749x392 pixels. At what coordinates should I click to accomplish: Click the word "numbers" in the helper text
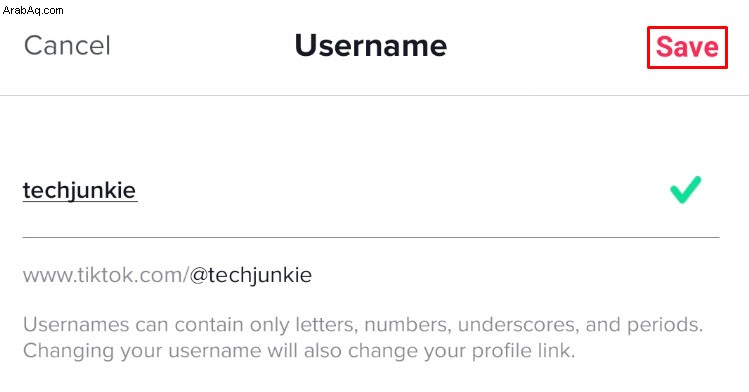click(x=407, y=325)
